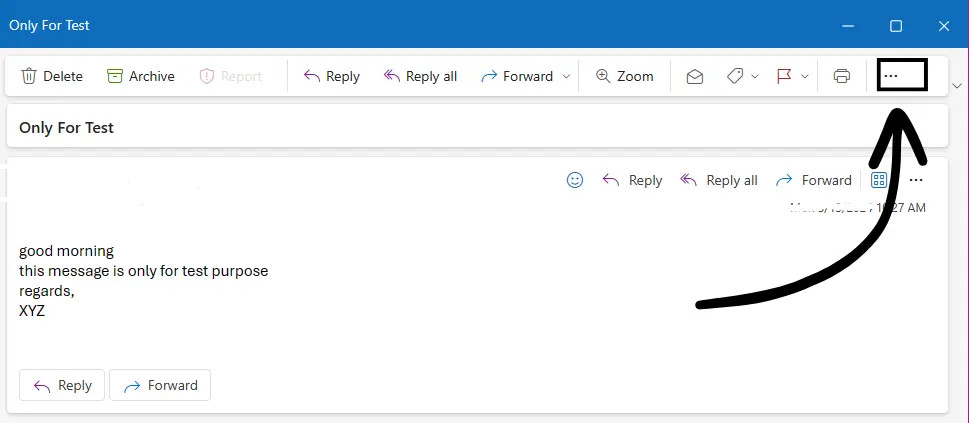Open the categorize tag dropdown arrow
The height and width of the screenshot is (423, 969).
[755, 77]
